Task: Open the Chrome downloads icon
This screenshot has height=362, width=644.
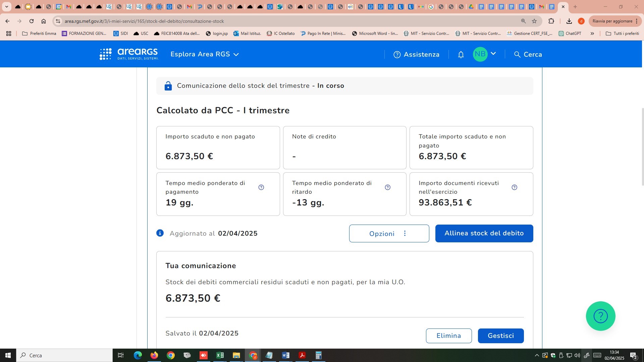Action: click(x=569, y=21)
